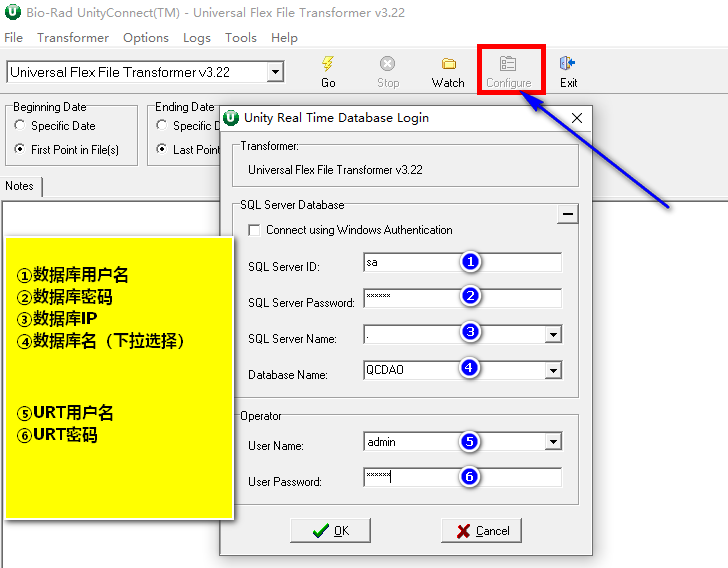
Task: Select Specific Date under Ending Date
Action: pyautogui.click(x=162, y=125)
